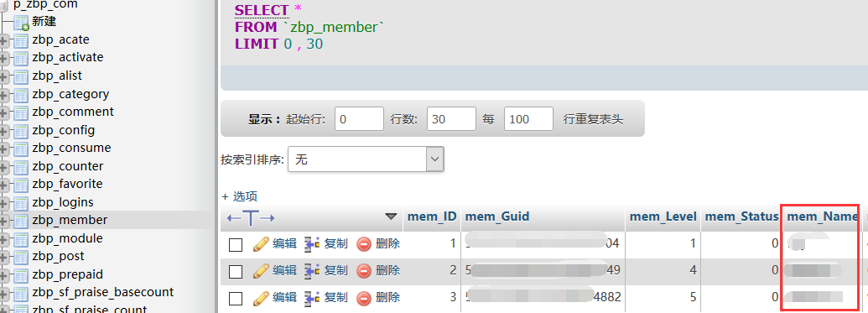Sort by mem_Status column header
Screen dimensions: 868x313
coord(742,216)
